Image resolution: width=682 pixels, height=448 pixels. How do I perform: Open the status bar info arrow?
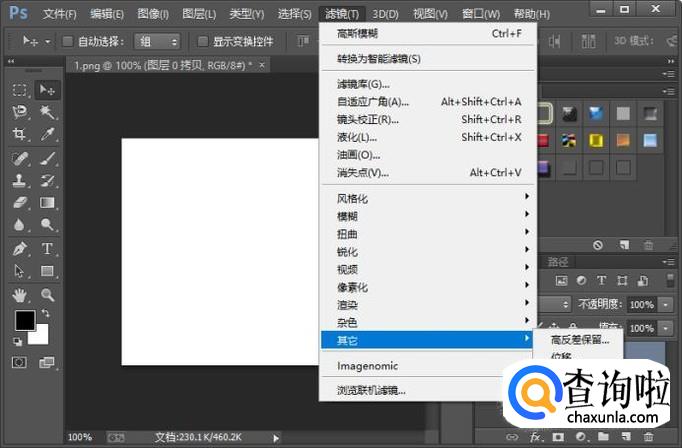[276, 438]
